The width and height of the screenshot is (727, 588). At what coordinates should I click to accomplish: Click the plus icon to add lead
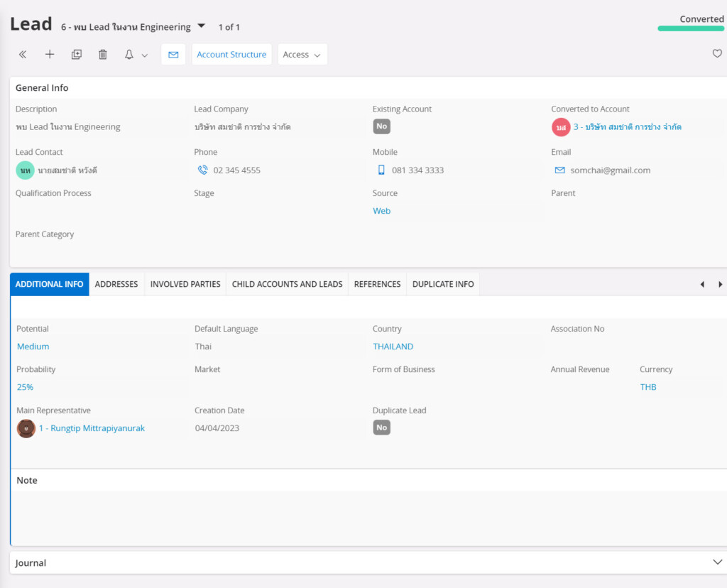coord(50,55)
